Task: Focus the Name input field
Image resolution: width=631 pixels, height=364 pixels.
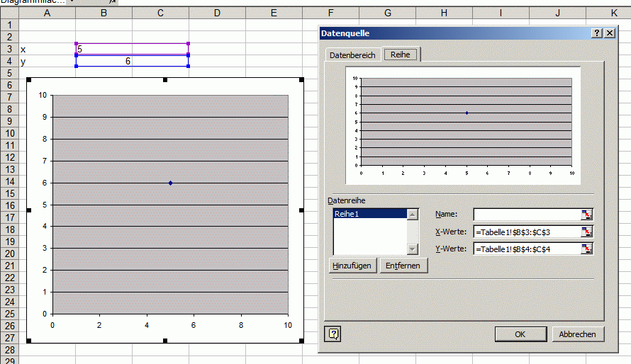Action: click(527, 215)
